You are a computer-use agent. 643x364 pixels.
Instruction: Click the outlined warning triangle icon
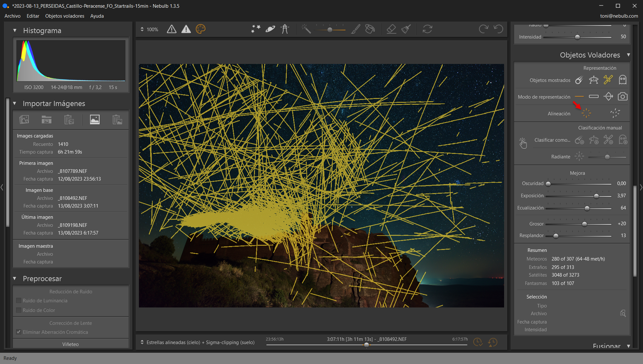pos(172,29)
